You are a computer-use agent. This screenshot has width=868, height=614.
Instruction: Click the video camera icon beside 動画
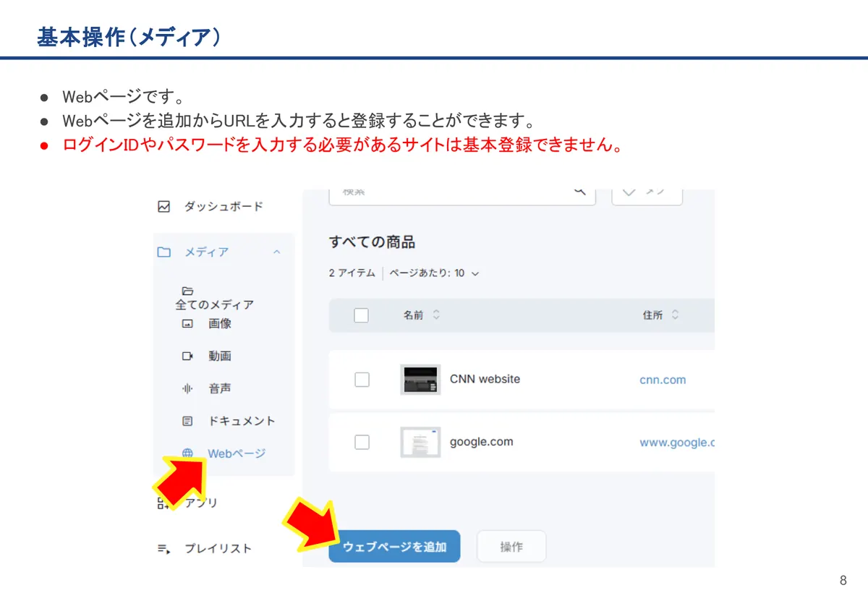pyautogui.click(x=187, y=356)
